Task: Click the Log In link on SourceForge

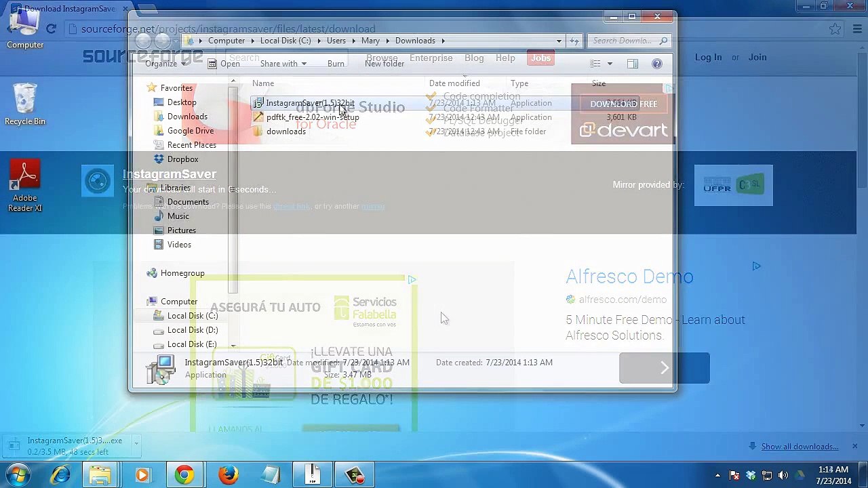Action: pos(708,58)
